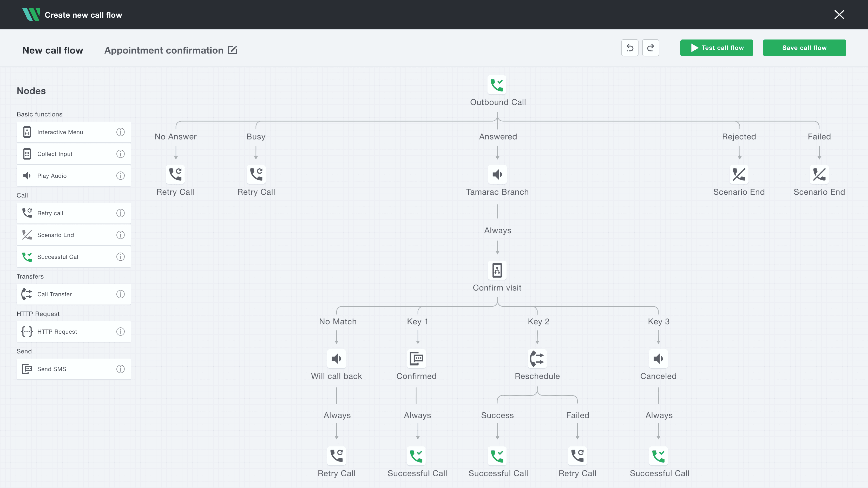
Task: Select Retry Call node below Will call back
Action: (x=336, y=456)
